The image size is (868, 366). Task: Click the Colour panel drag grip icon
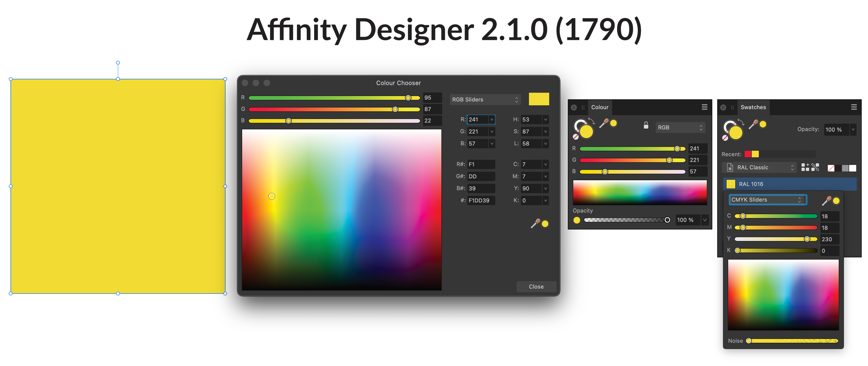click(x=583, y=108)
